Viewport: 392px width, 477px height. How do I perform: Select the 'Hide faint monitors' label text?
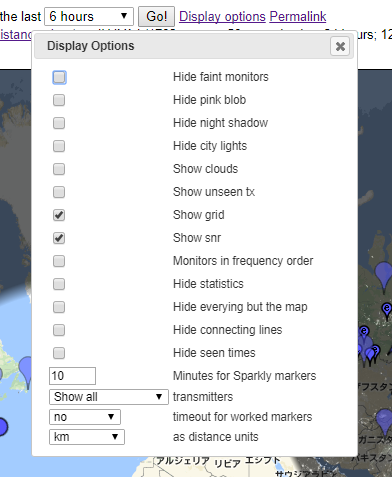tap(221, 77)
